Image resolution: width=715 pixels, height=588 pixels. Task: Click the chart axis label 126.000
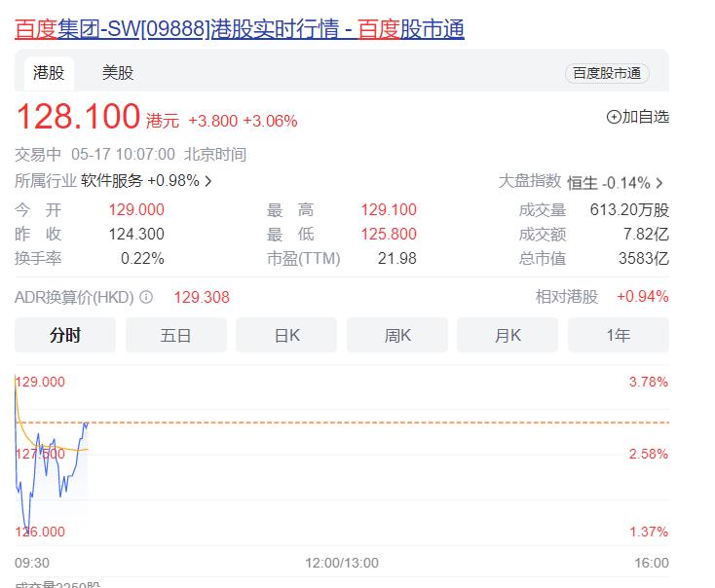(x=40, y=532)
